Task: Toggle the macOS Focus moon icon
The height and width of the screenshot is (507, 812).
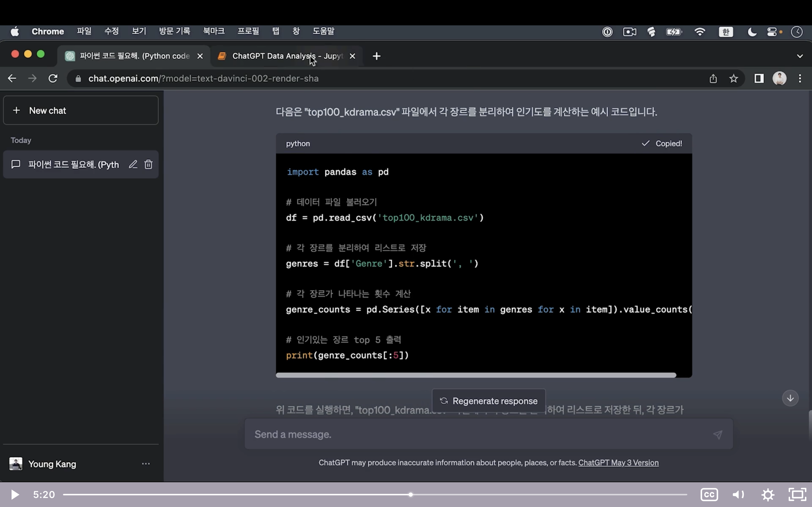Action: click(752, 32)
